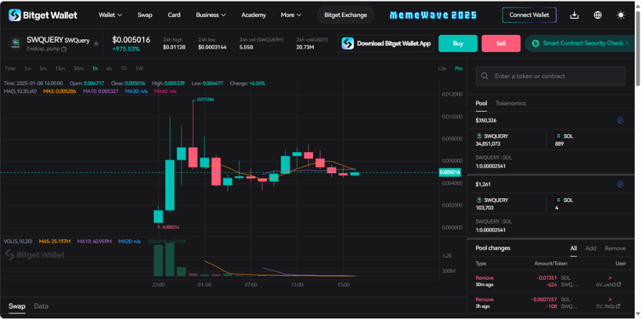The image size is (644, 320).
Task: Click the MA10: 0.005327 indicator label
Action: point(101,91)
